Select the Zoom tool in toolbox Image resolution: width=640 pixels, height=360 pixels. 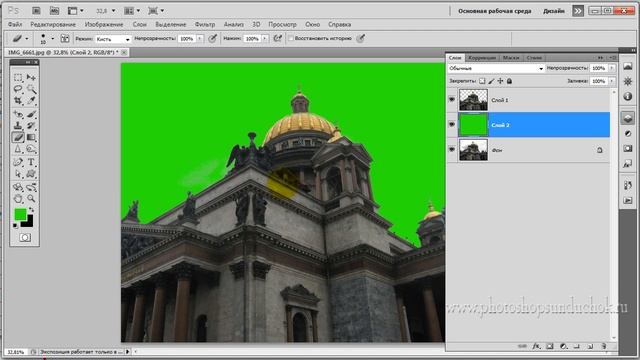(31, 199)
